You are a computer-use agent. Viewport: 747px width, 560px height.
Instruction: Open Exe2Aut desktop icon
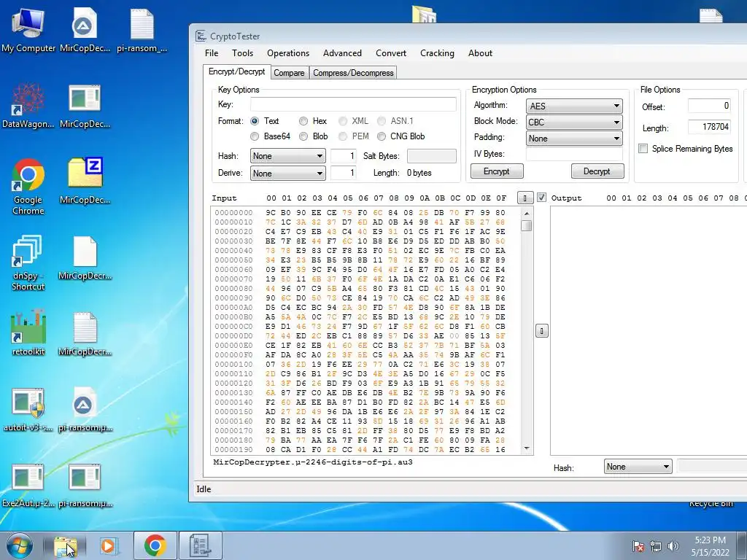point(28,485)
